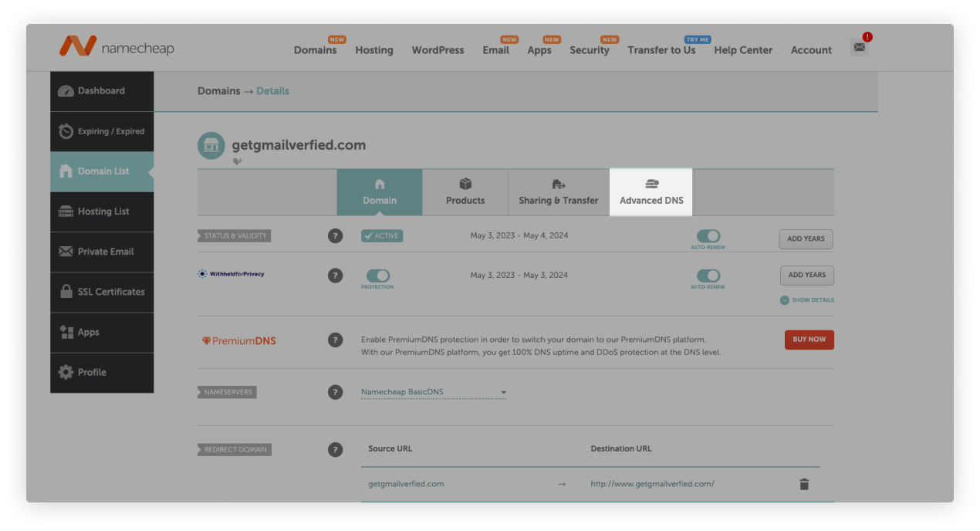980x531 pixels.
Task: Click the storefront icon beside getgmailverfied.com
Action: pos(211,145)
